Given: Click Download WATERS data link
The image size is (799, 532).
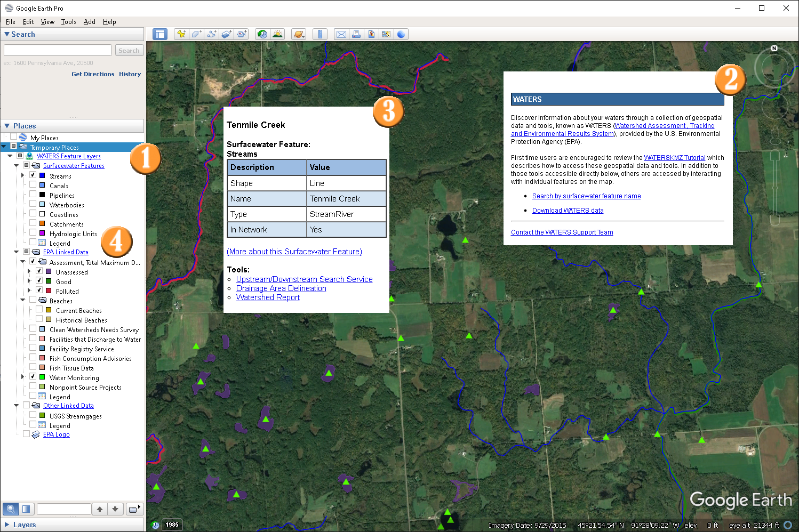Looking at the screenshot, I should coord(568,211).
